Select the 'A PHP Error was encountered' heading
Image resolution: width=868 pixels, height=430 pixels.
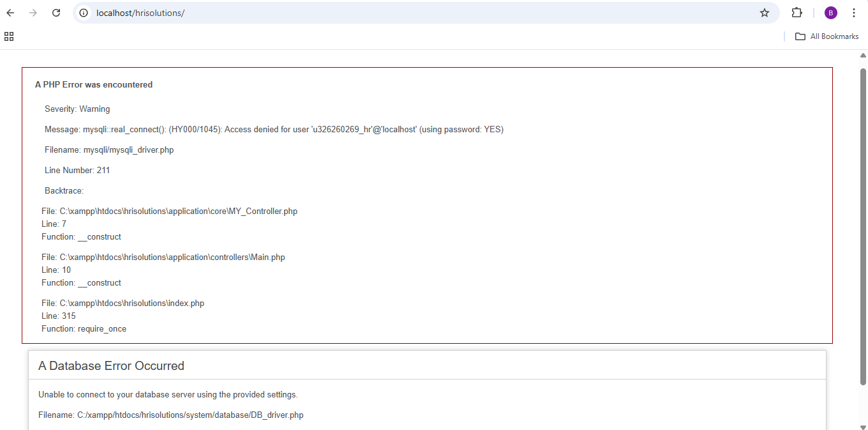94,85
